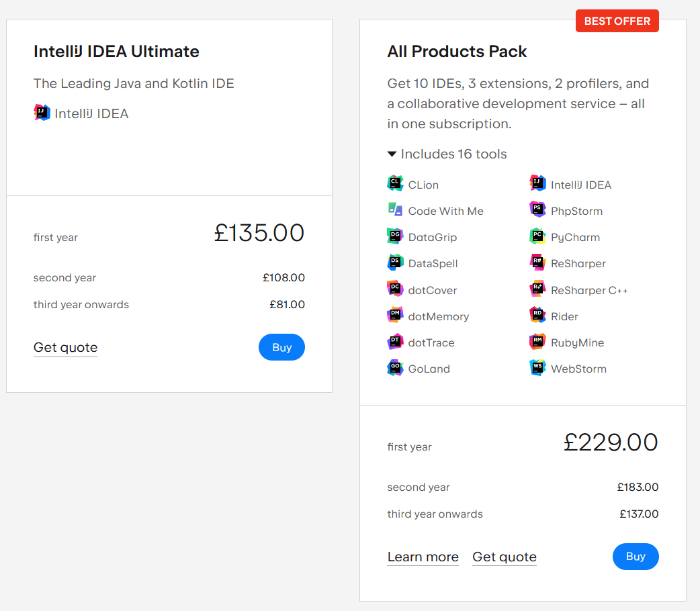Click the Rider product icon
The width and height of the screenshot is (700, 611).
click(x=537, y=316)
